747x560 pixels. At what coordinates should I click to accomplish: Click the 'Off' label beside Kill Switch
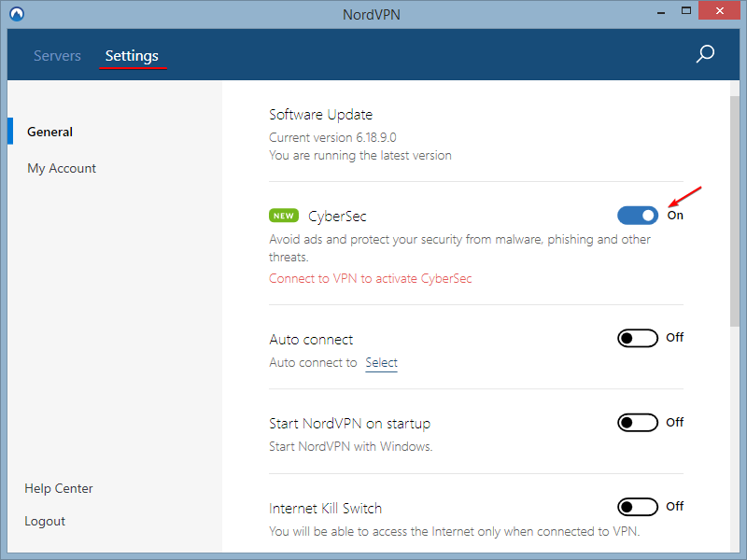[674, 506]
